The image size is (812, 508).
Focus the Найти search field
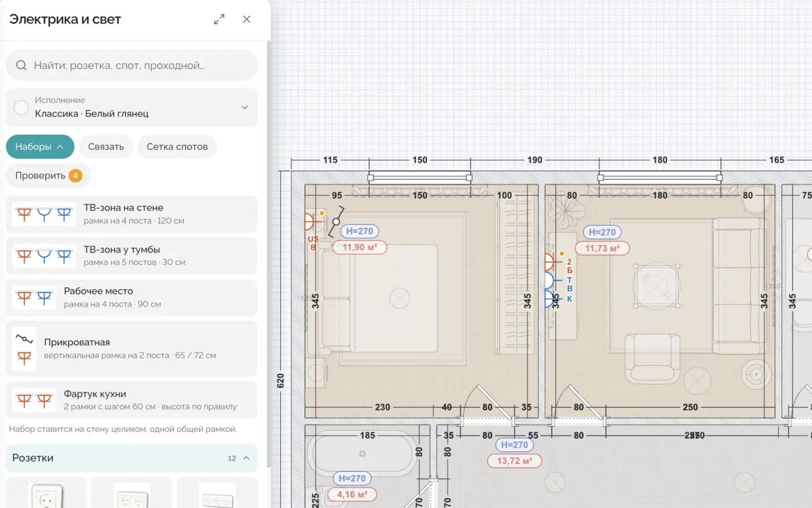[x=132, y=65]
